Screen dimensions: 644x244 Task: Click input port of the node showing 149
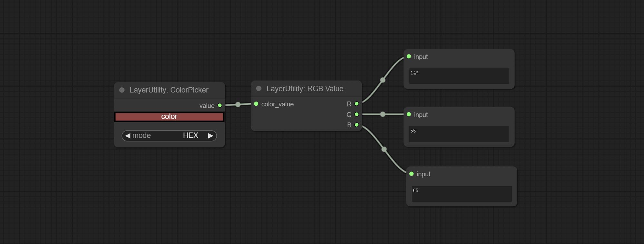coord(409,56)
